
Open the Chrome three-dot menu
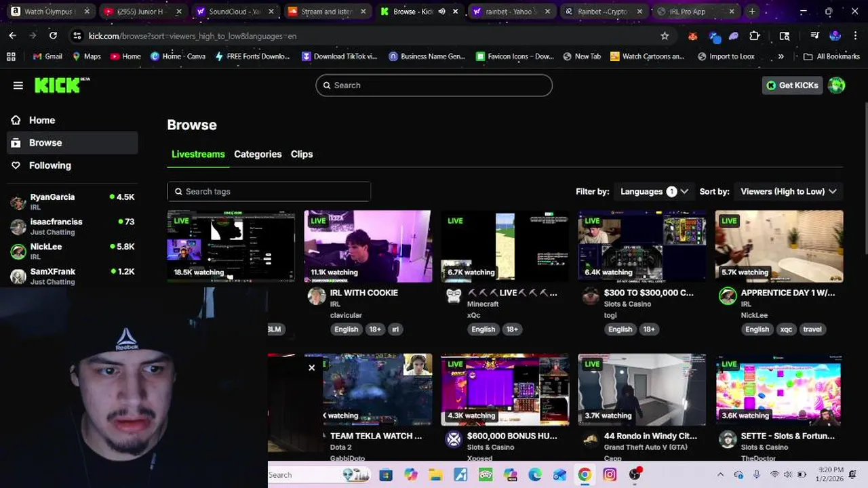tap(854, 36)
